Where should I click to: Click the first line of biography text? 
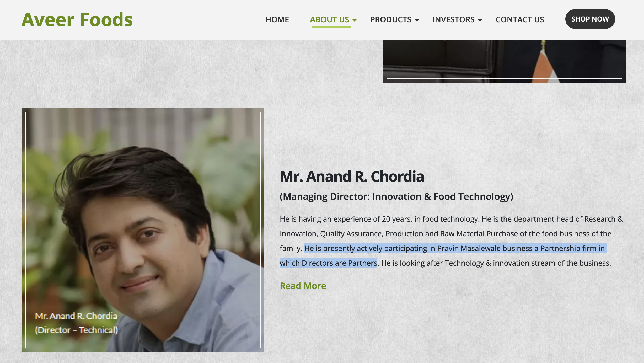[x=451, y=219]
